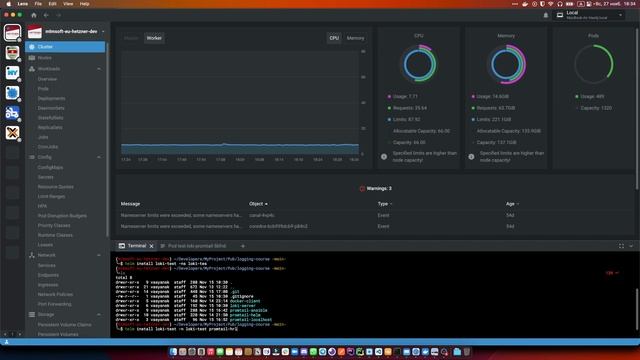The height and width of the screenshot is (360, 640).
Task: Open the Edit menu
Action: (53, 4)
